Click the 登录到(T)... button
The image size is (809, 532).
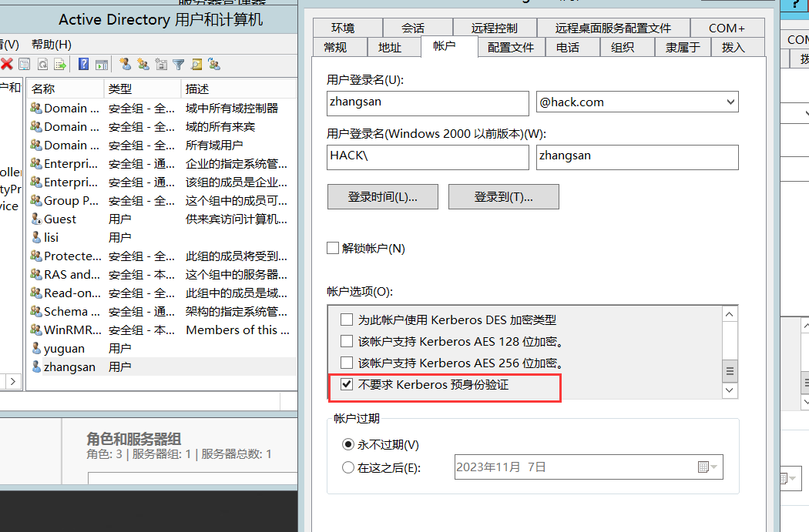click(503, 196)
